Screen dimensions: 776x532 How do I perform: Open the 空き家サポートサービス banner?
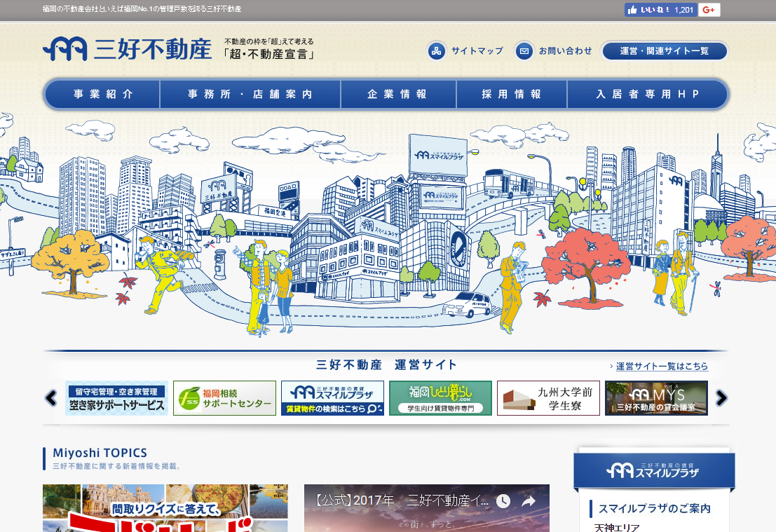(117, 398)
